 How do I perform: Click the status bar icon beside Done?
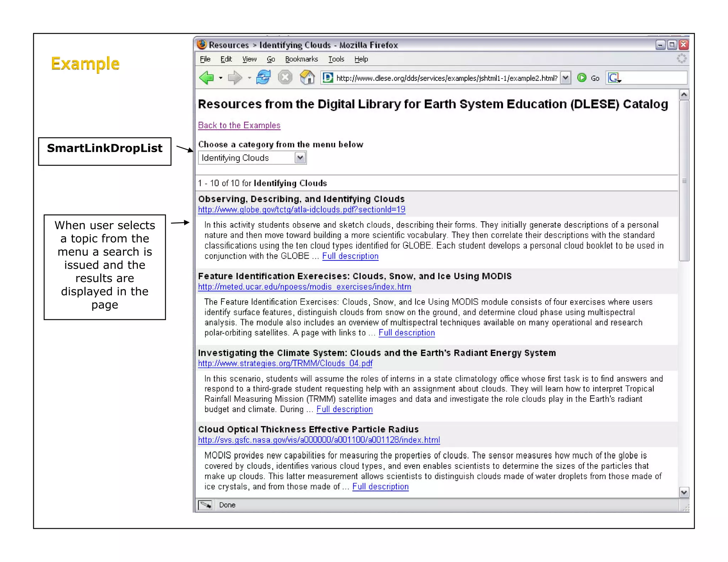pyautogui.click(x=205, y=505)
